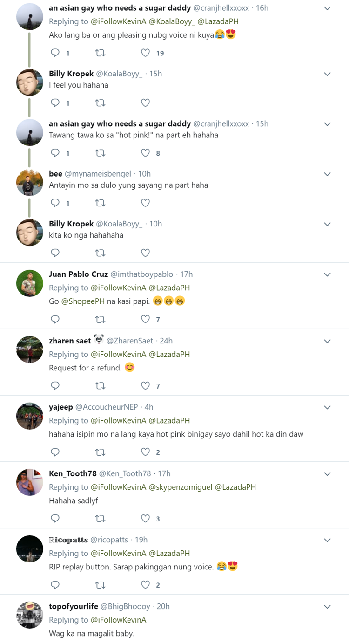
Task: Visit the @skypenzomiguel profile link
Action: [181, 487]
